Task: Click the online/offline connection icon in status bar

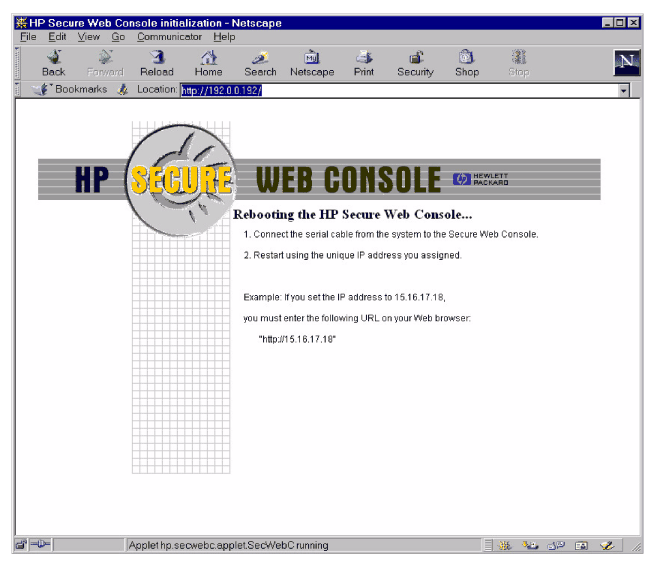Action: pos(41,545)
